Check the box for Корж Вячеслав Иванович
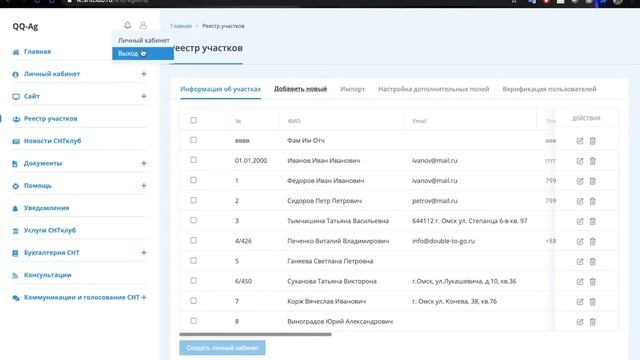 [x=193, y=300]
